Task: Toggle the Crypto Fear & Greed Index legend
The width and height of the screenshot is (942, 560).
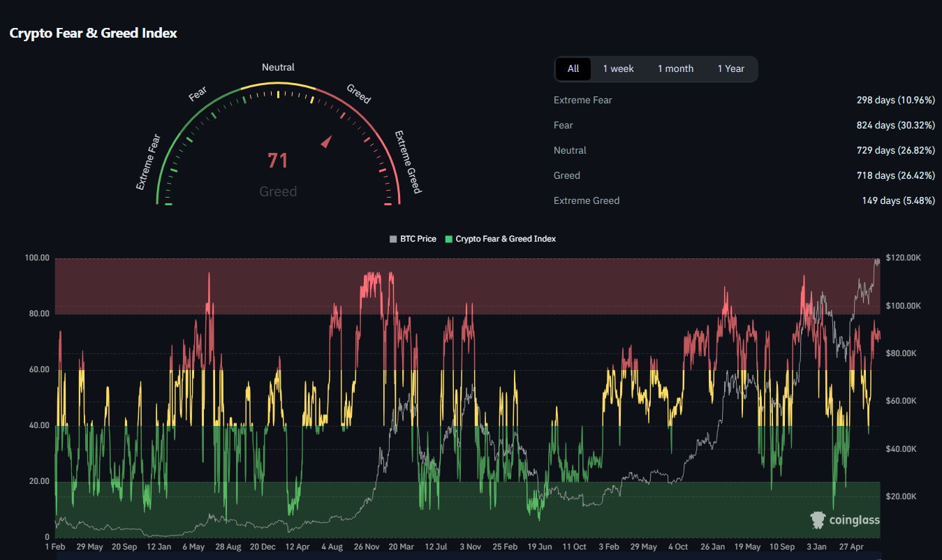Action: (500, 239)
